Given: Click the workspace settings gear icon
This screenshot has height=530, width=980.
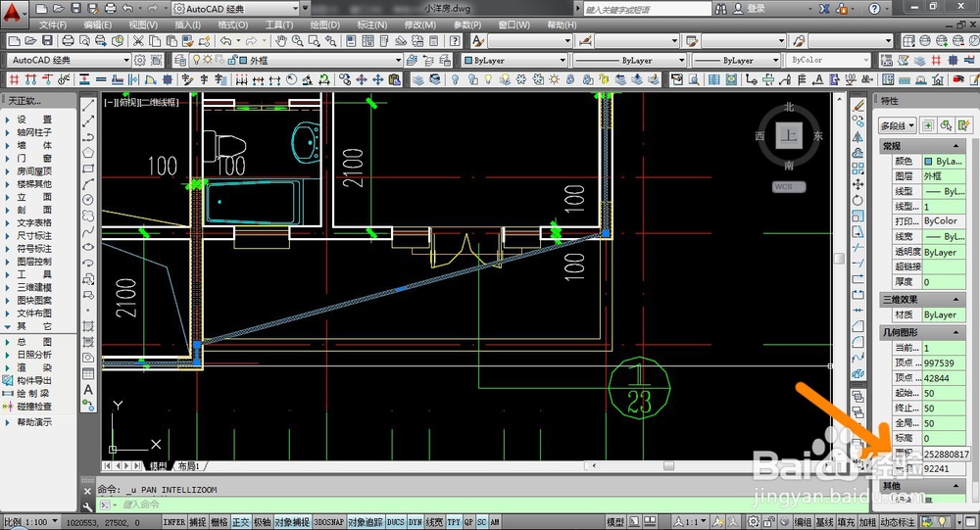Looking at the screenshot, I should click(x=140, y=60).
